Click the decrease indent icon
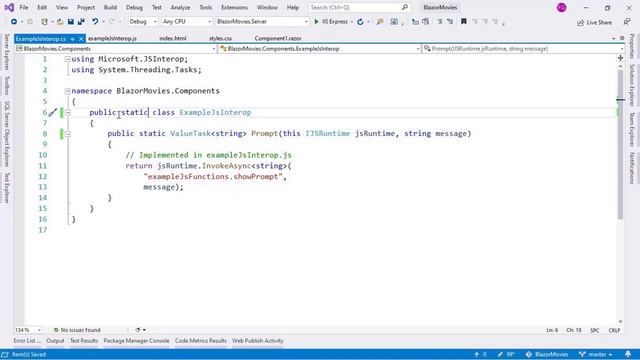Image resolution: width=640 pixels, height=360 pixels. tap(440, 22)
